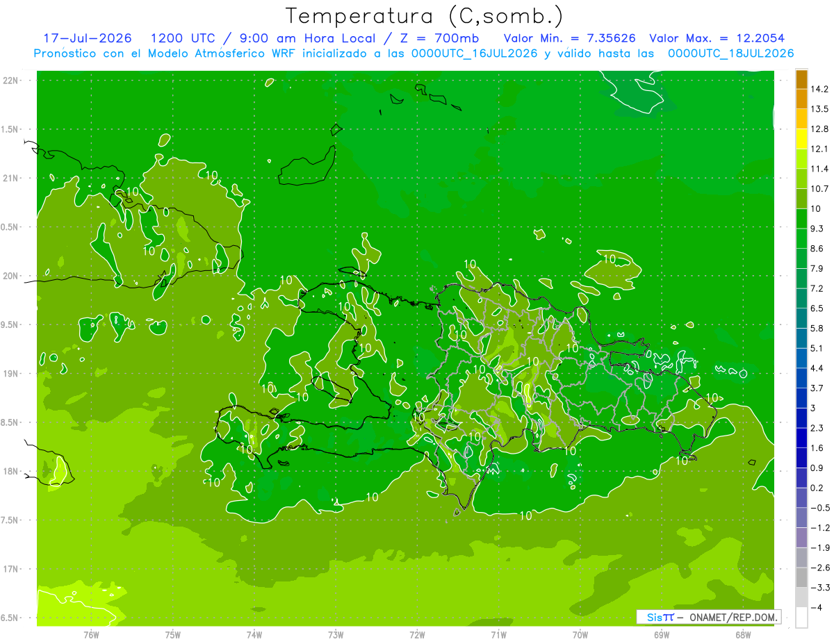The height and width of the screenshot is (644, 834).
Task: Click the '74W' longitude axis label
Action: pos(254,634)
